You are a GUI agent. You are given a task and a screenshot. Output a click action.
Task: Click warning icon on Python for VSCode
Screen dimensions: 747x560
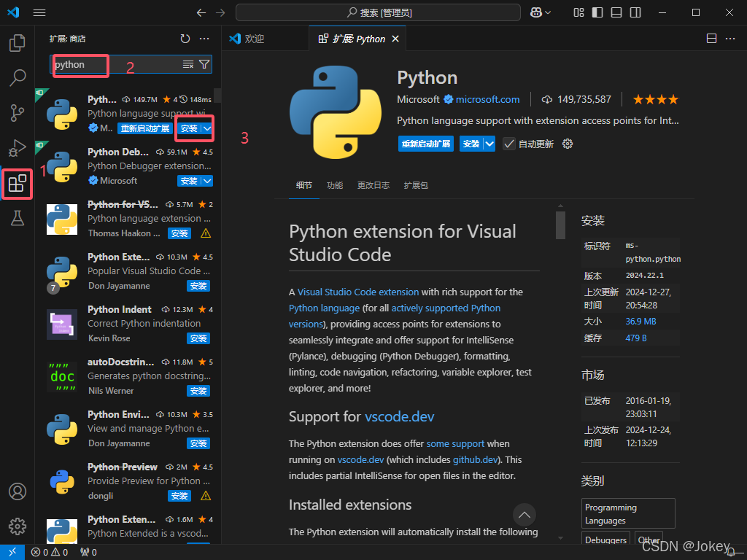(206, 233)
